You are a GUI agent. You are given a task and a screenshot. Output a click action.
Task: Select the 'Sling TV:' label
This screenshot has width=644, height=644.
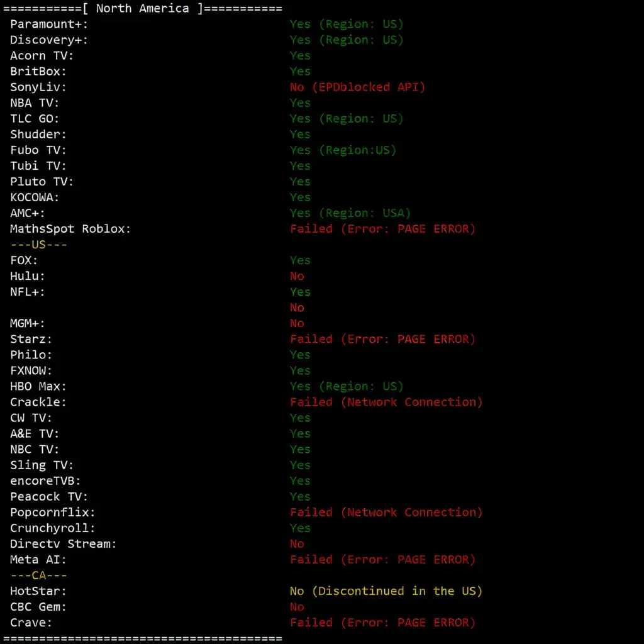(x=42, y=465)
